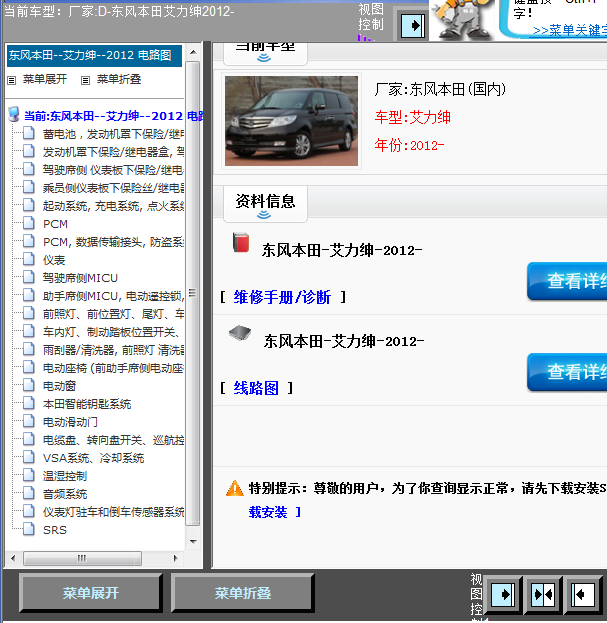
Task: Open tree item 驾驶席侧 仪表板下保险
Action: [x=113, y=170]
